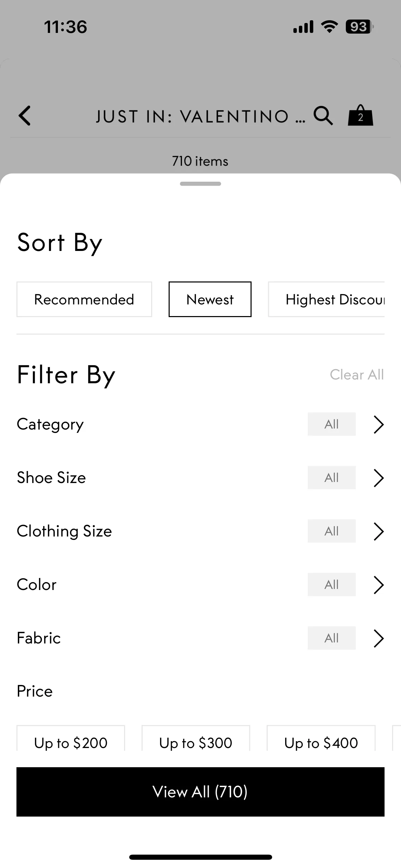
Task: Tap the sheet drag handle bar
Action: [x=200, y=184]
